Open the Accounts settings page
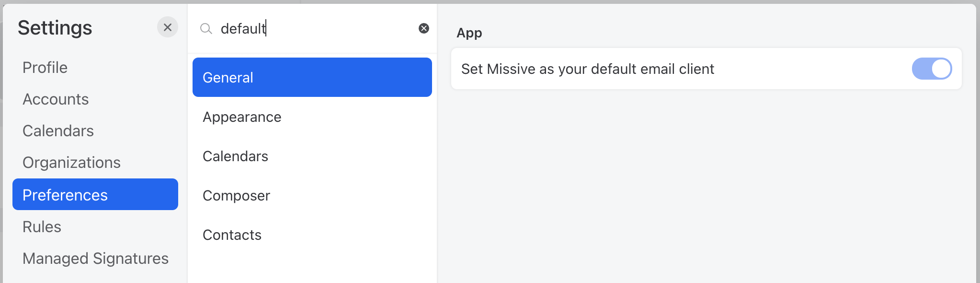Screen dimensions: 980x283 [x=56, y=99]
